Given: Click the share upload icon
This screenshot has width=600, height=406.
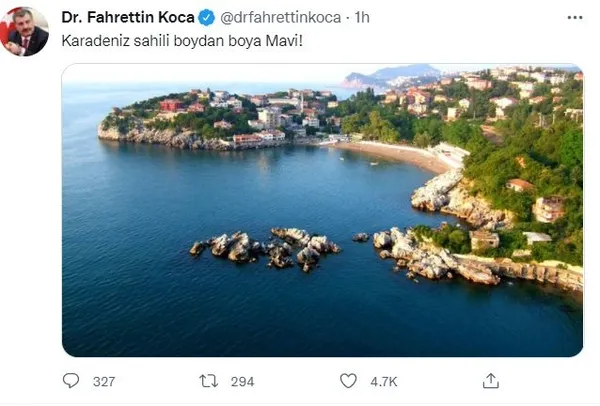Looking at the screenshot, I should (491, 381).
